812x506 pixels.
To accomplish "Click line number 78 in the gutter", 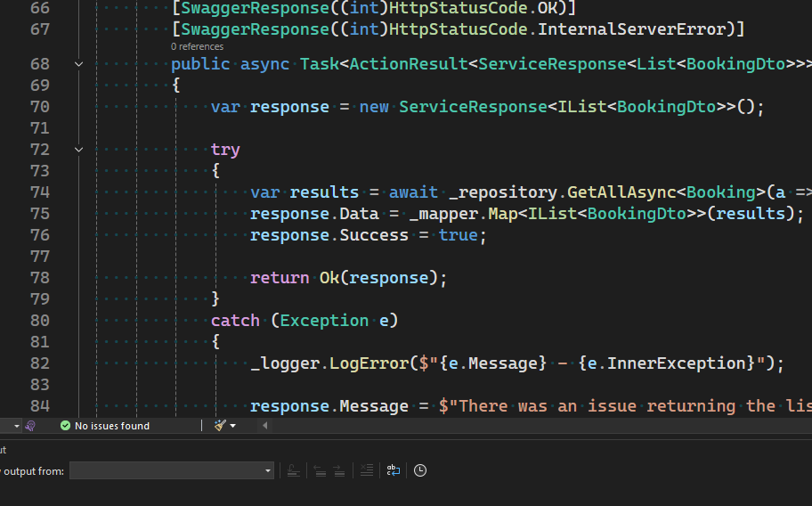I will click(40, 278).
